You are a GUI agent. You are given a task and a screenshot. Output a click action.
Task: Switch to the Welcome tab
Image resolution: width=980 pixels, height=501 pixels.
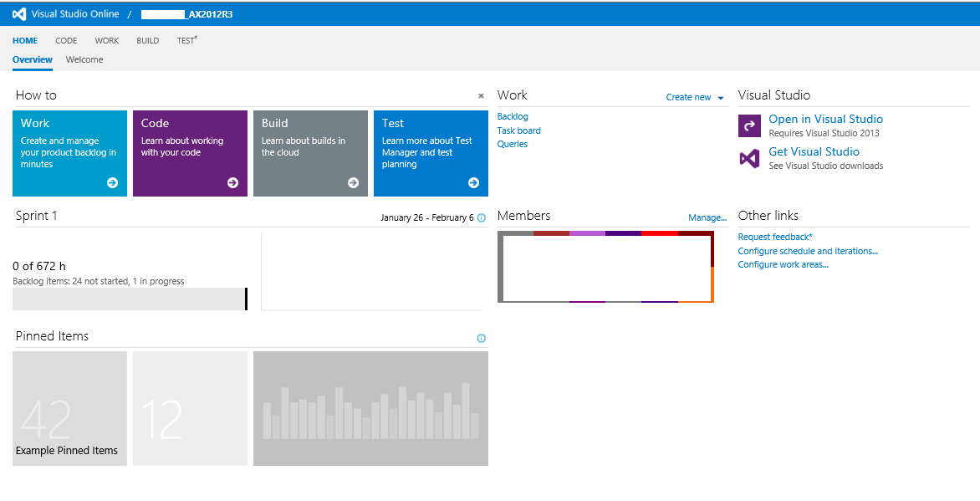click(84, 59)
